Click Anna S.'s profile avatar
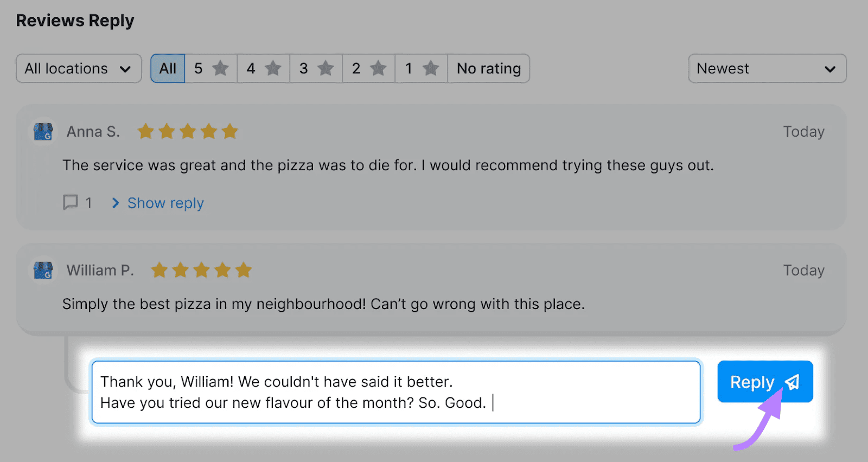Viewport: 868px width, 462px height. (x=42, y=131)
